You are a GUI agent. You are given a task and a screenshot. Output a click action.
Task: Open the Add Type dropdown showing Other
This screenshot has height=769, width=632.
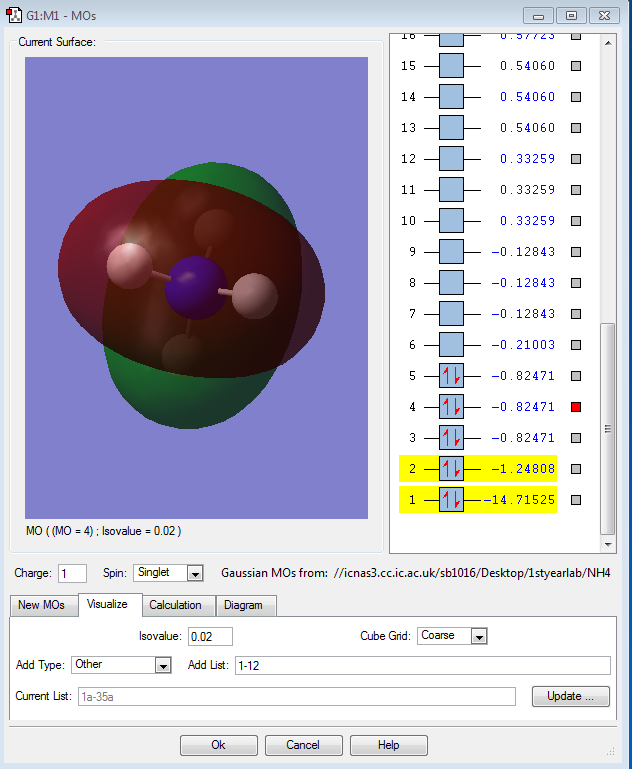coord(162,665)
